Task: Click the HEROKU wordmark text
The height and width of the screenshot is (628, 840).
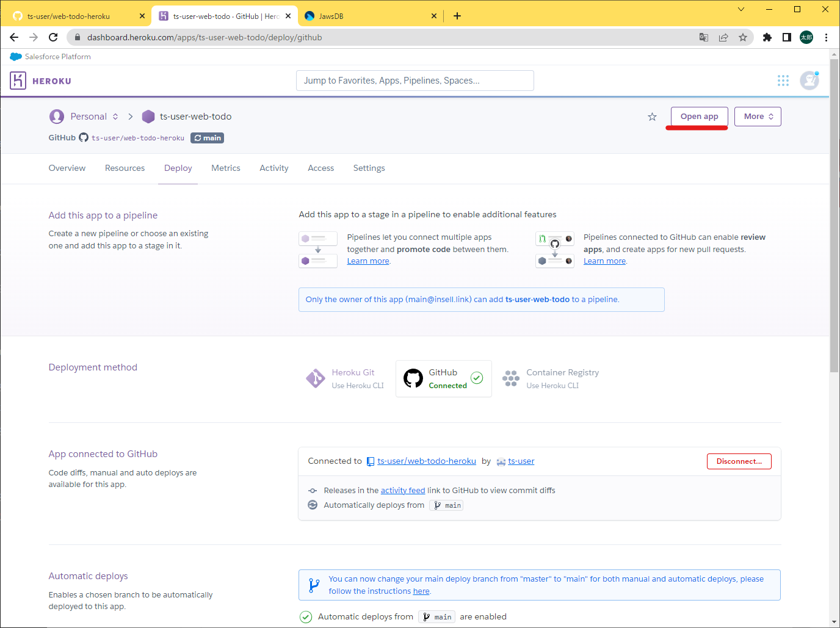Action: point(52,81)
